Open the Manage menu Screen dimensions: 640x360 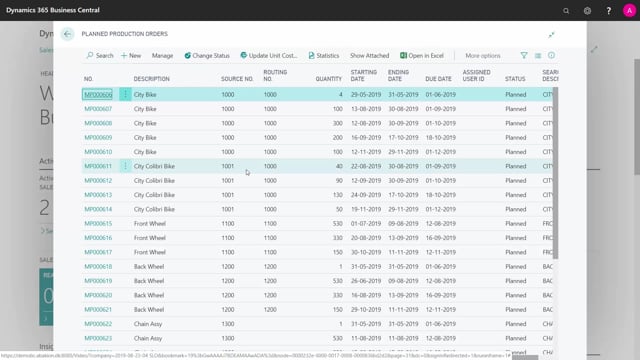coord(162,56)
